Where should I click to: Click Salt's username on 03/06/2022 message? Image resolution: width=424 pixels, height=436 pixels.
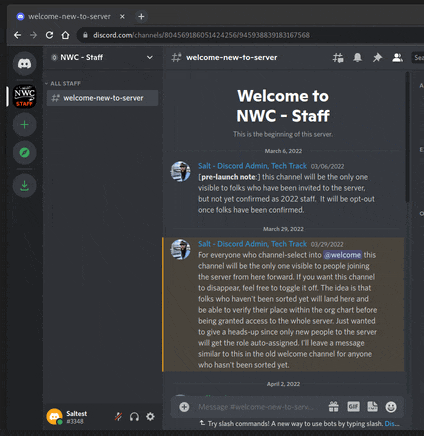(x=252, y=166)
